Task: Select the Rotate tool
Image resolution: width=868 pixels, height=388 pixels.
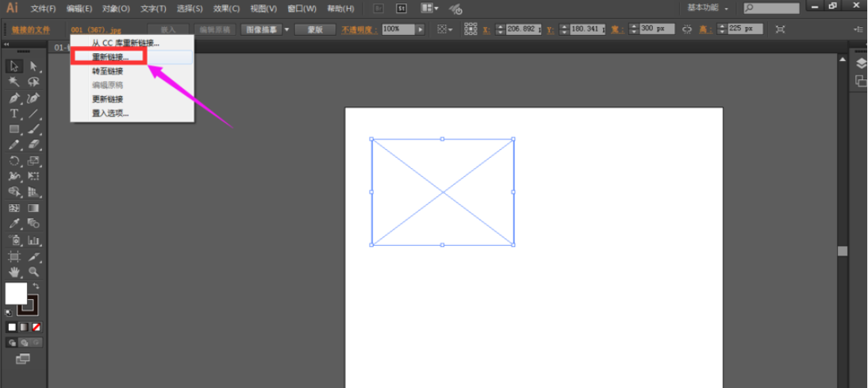Action: point(14,161)
